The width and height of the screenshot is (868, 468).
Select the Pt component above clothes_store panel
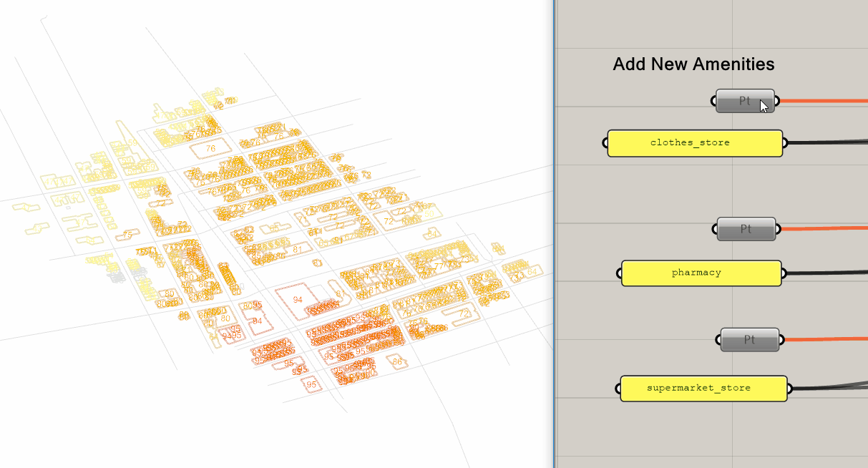coord(745,101)
